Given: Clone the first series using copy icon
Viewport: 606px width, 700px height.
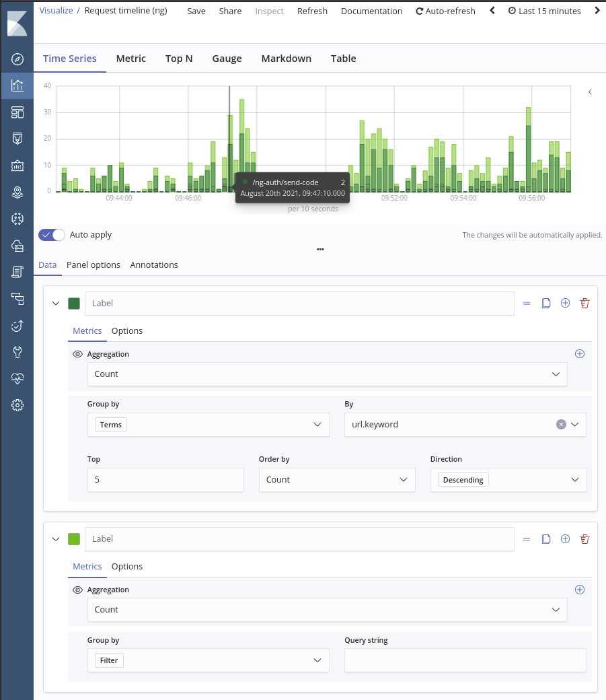Looking at the screenshot, I should tap(546, 304).
